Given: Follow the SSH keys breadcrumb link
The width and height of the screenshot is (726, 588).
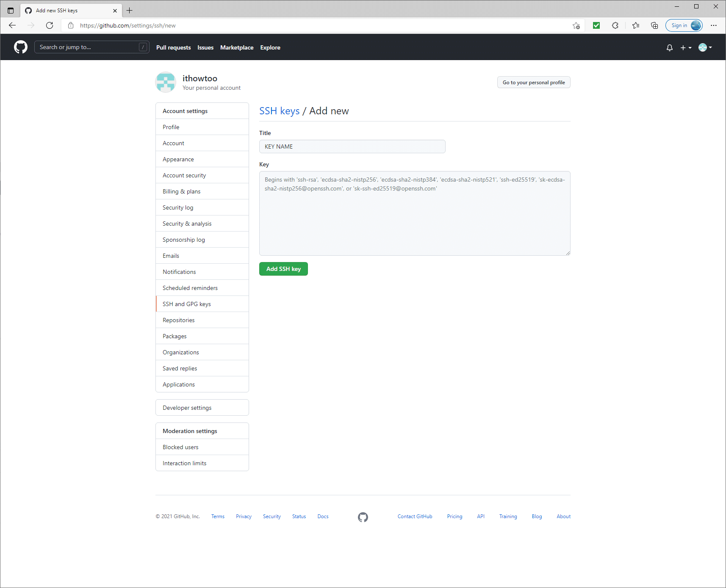Looking at the screenshot, I should pyautogui.click(x=279, y=110).
